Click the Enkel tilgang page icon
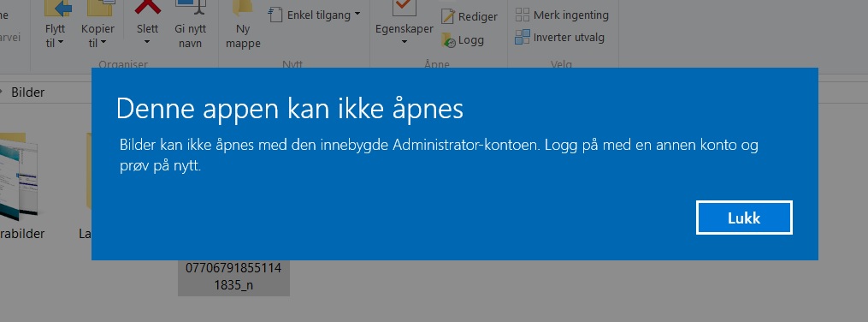This screenshot has width=868, height=322. pyautogui.click(x=275, y=15)
